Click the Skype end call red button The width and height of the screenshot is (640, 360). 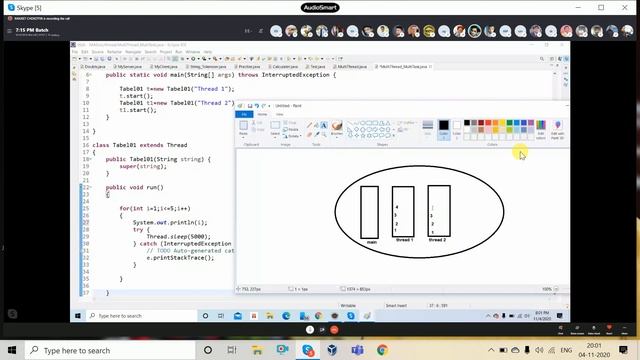[334, 330]
